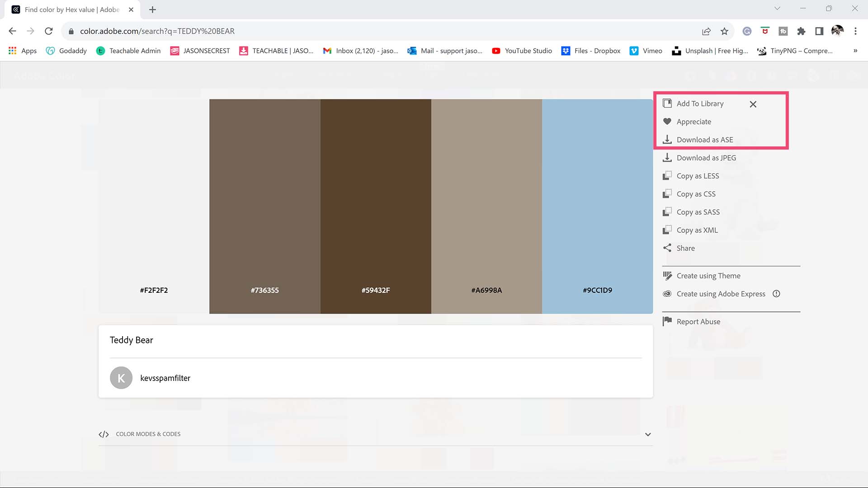Bookmark this page with the star icon
The image size is (868, 488).
pyautogui.click(x=724, y=31)
